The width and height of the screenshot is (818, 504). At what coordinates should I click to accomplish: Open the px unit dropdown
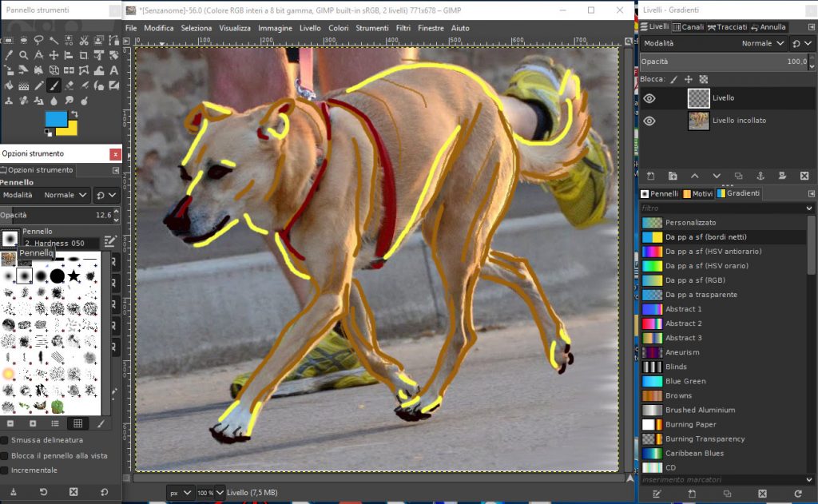pos(181,493)
